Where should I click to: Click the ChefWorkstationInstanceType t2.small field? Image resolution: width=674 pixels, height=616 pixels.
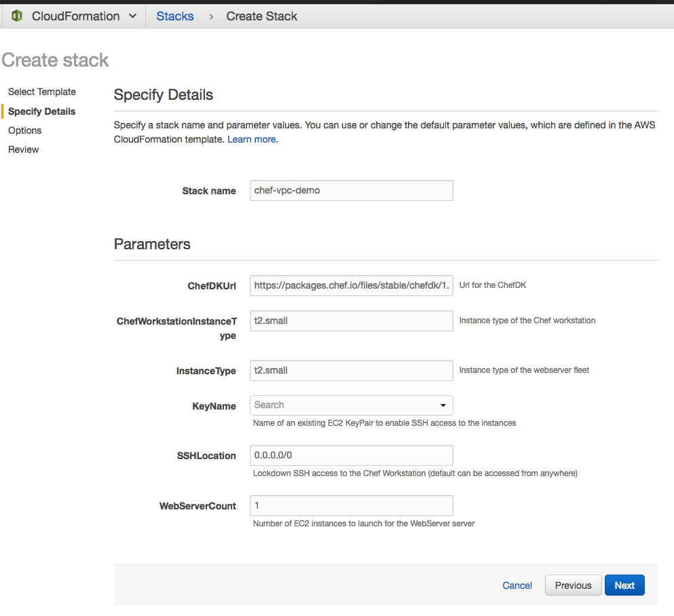click(351, 321)
